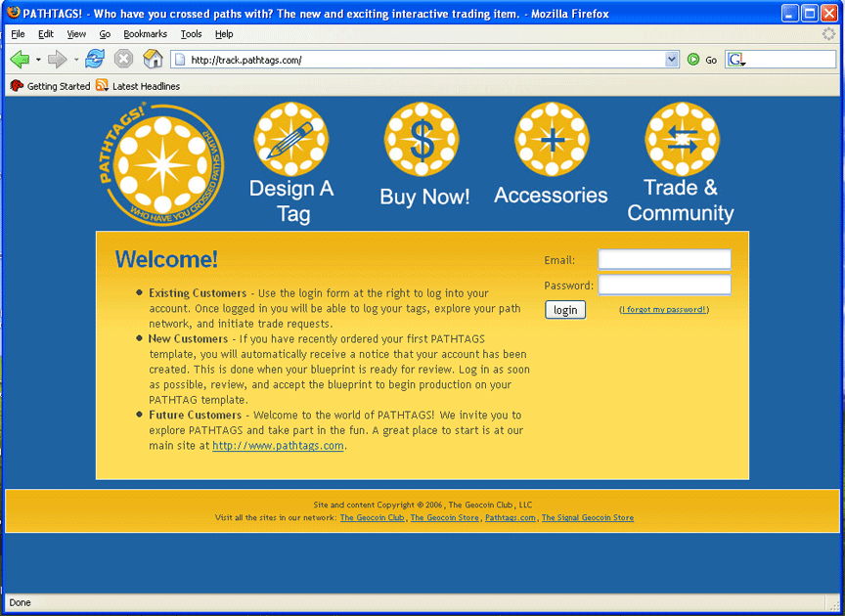Click the Latest Headlines bookmark label
Image resolution: width=845 pixels, height=616 pixels.
(146, 86)
